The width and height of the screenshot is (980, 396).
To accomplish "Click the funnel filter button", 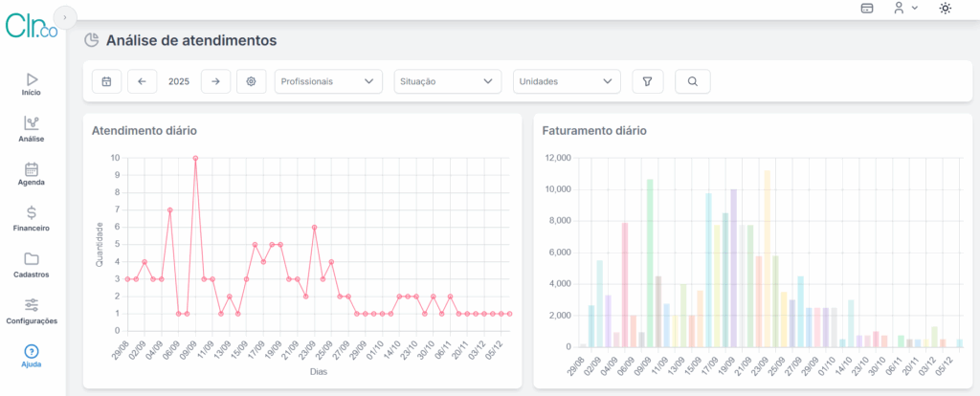I will coord(647,82).
